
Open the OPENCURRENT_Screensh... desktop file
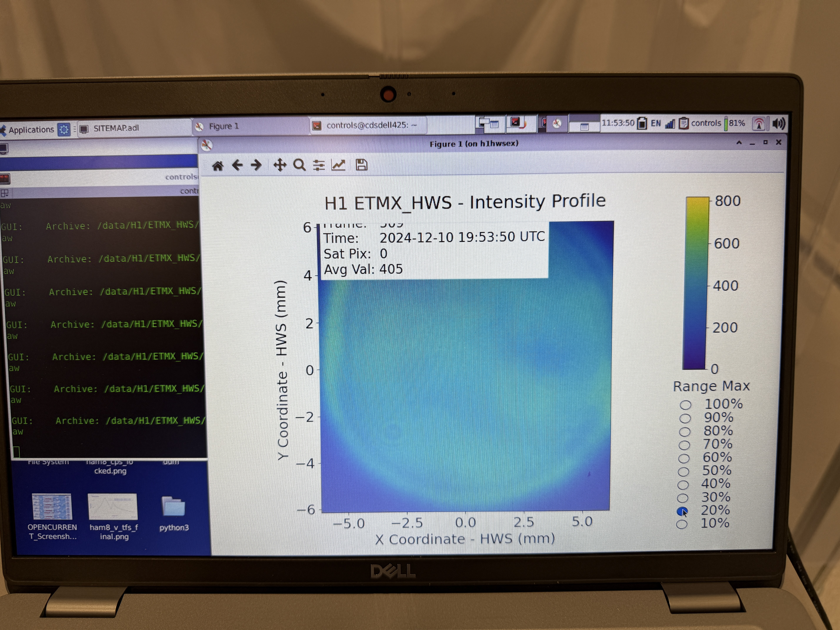tap(52, 517)
